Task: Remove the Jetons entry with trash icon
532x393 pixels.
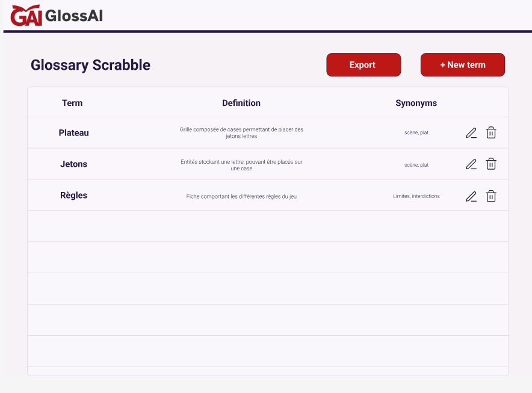Action: click(491, 164)
